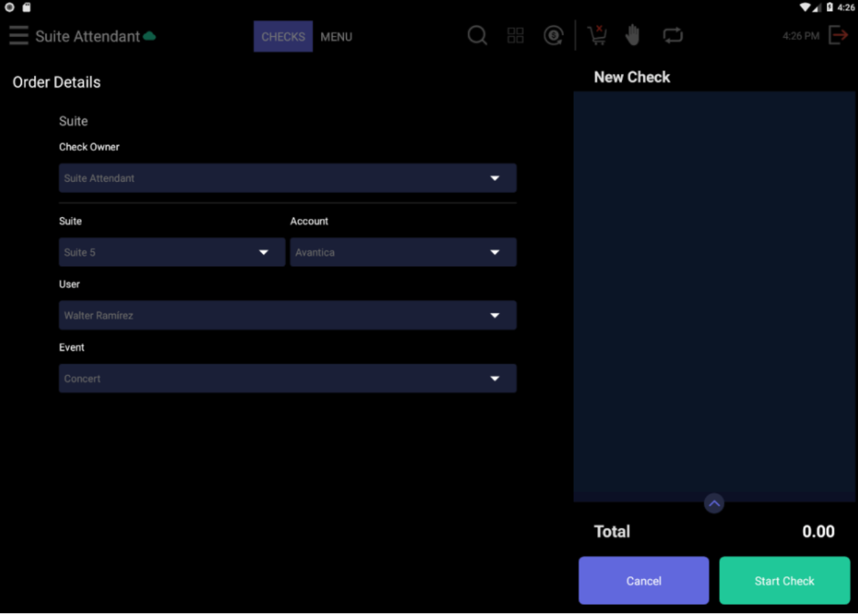Image resolution: width=858 pixels, height=616 pixels.
Task: Open the Account dropdown showing Avantica
Action: (x=404, y=252)
